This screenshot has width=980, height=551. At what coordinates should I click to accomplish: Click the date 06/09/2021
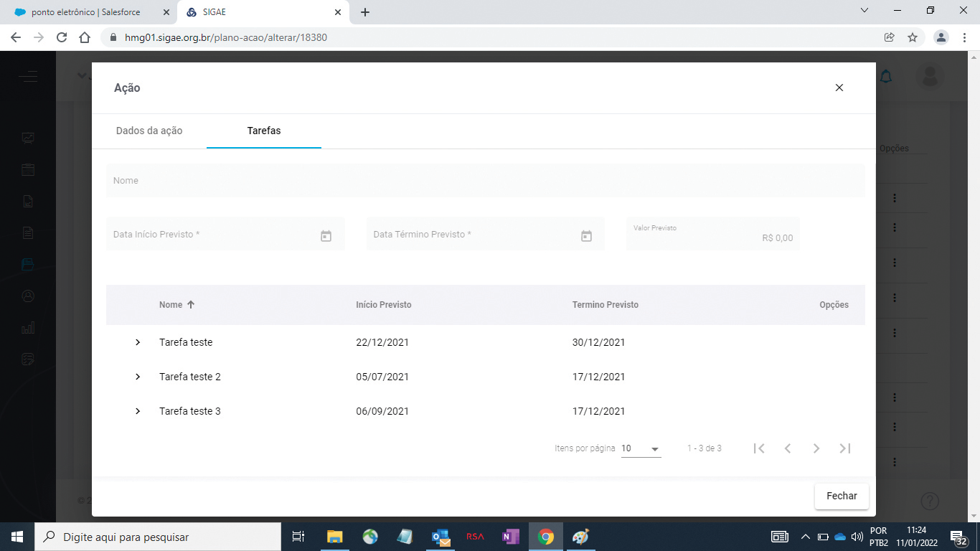point(382,411)
